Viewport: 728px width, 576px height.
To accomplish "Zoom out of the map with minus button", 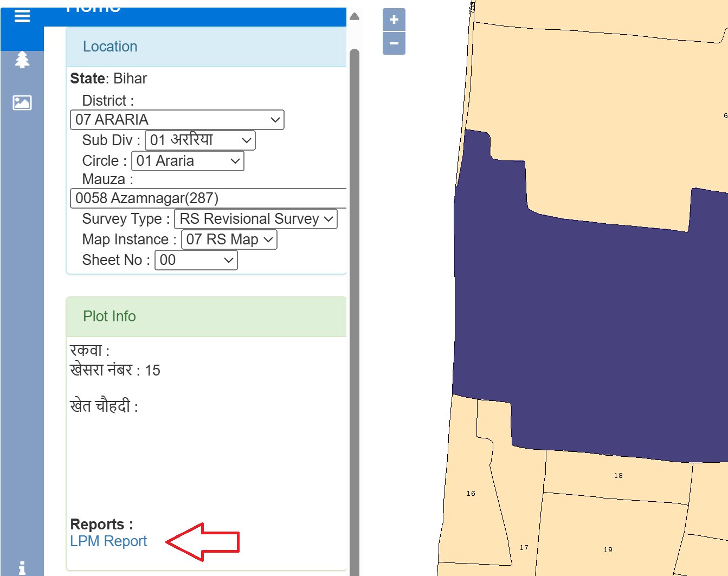I will tap(394, 43).
